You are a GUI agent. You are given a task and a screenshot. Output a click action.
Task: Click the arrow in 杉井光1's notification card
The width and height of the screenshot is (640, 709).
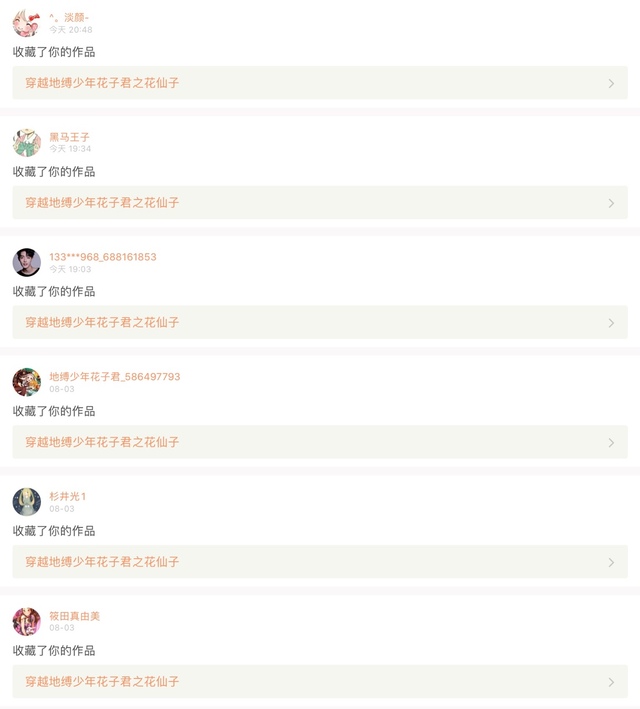(x=611, y=562)
